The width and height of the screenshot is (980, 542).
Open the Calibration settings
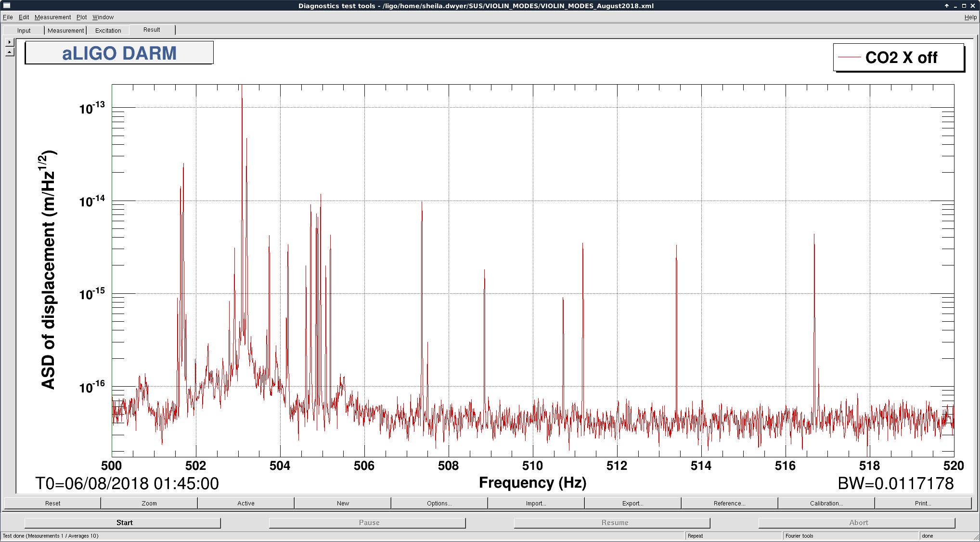coord(826,504)
